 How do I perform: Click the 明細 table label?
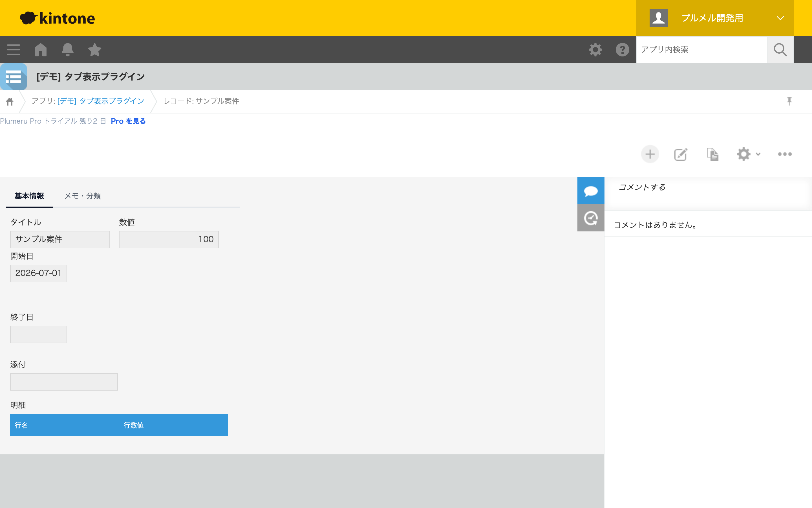pos(18,405)
